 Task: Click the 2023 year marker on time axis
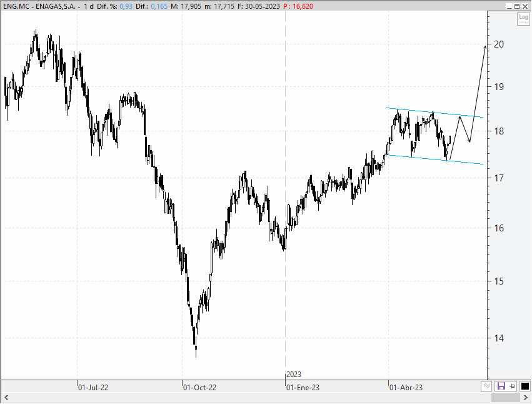[293, 375]
